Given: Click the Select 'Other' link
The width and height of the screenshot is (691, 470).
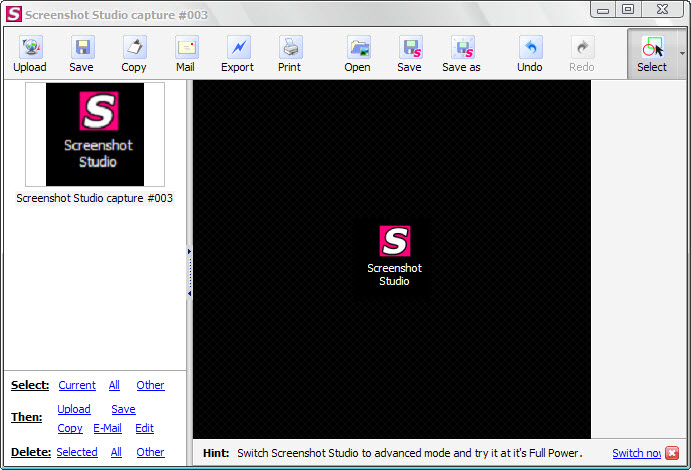Looking at the screenshot, I should (x=150, y=385).
